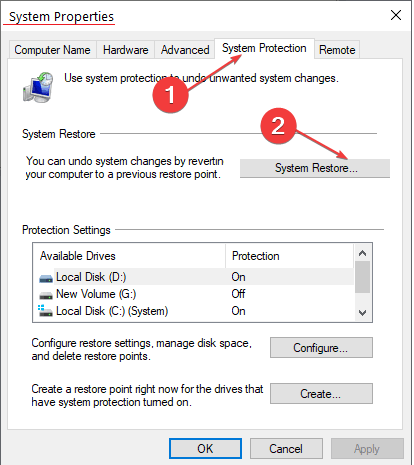This screenshot has width=414, height=465.
Task: Select Local Disk (C:) (System) row
Action: tap(196, 311)
